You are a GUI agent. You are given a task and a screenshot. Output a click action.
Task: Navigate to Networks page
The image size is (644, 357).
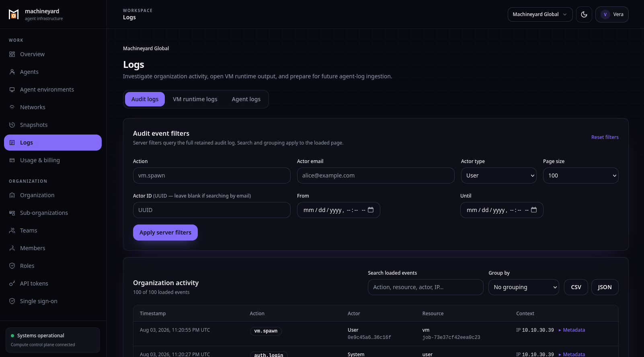pyautogui.click(x=53, y=107)
